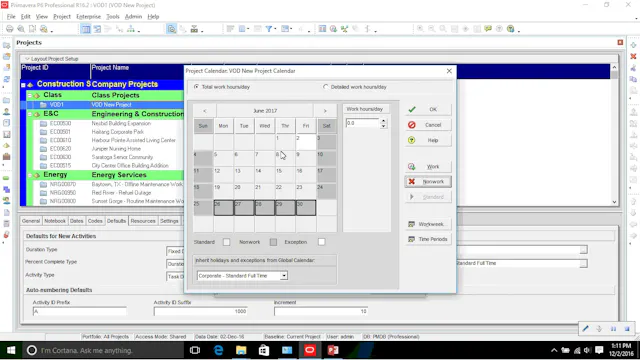
Task: Click the Print icon in toolbar
Action: 9,29
